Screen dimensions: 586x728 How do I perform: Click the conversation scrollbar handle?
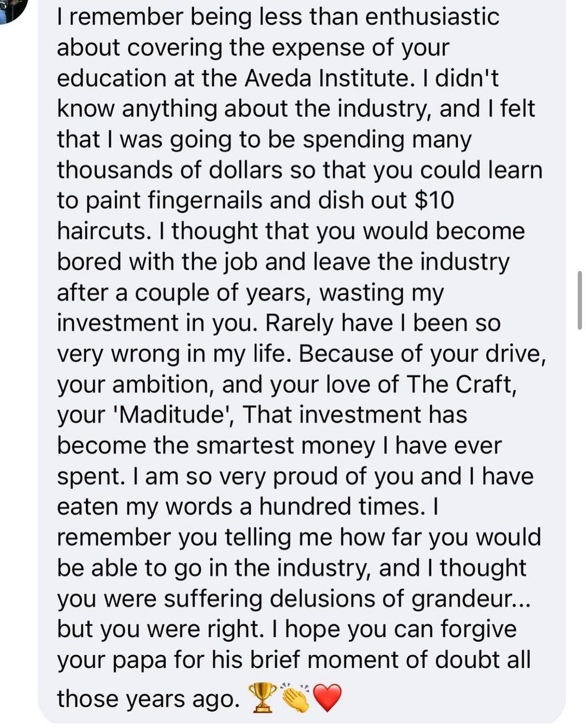(579, 300)
